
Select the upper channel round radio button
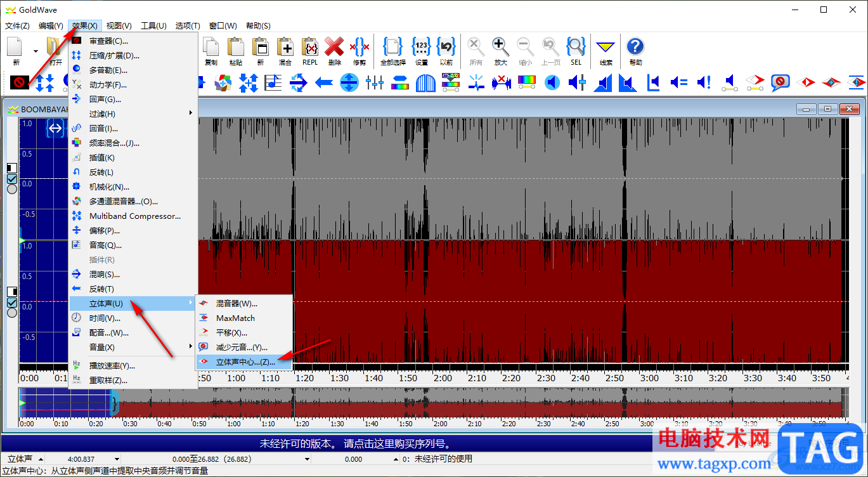tap(11, 189)
